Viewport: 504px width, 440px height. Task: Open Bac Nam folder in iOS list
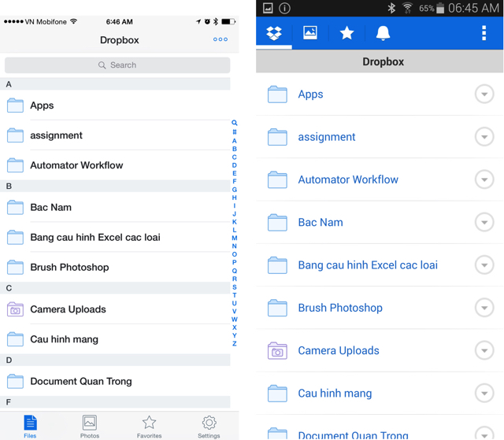tap(115, 207)
